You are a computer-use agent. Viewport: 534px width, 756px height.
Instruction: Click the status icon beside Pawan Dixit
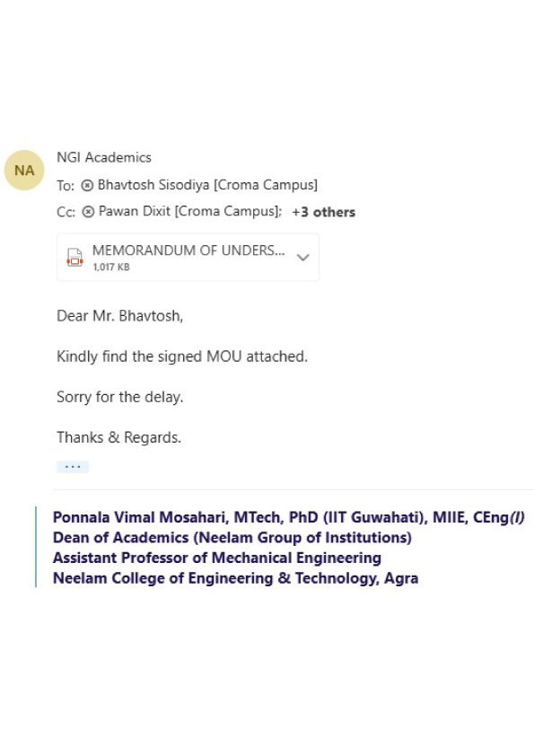88,212
